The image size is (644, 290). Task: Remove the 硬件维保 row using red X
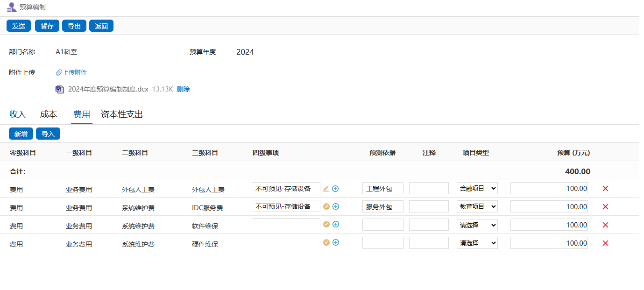click(x=605, y=243)
